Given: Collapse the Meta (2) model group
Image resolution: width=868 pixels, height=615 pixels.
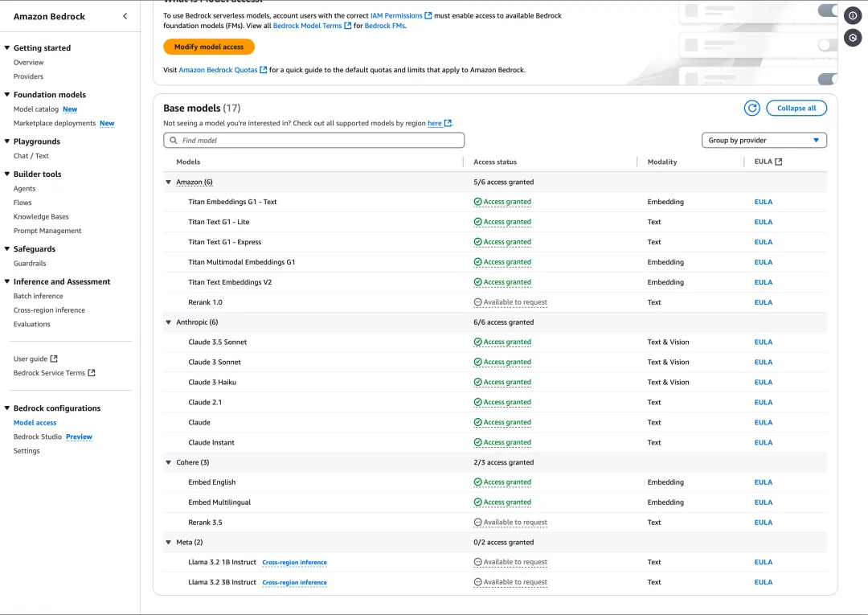Looking at the screenshot, I should (x=169, y=542).
